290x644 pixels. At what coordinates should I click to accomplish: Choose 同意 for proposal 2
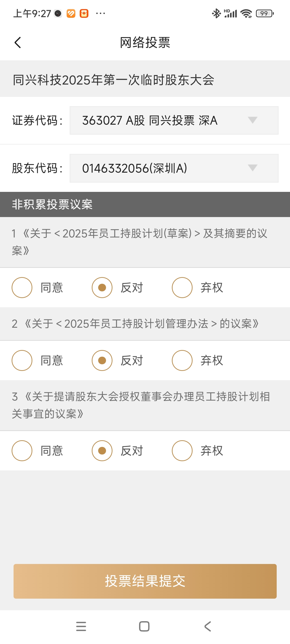pos(22,360)
